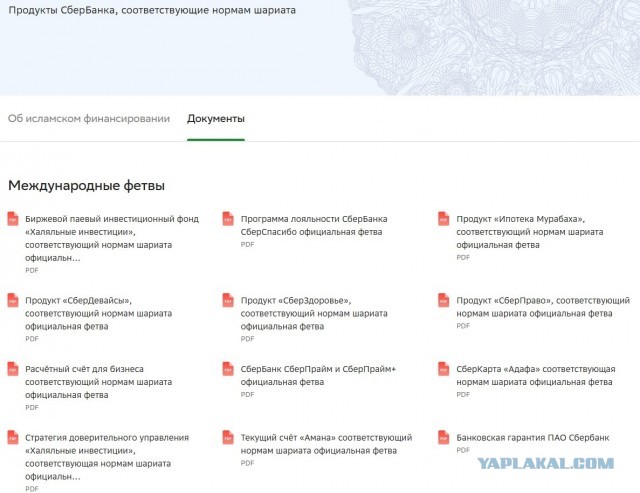Screen dimensions: 640x493
Task: Click PDF label under «СберДевайсы» document
Action: coord(32,339)
